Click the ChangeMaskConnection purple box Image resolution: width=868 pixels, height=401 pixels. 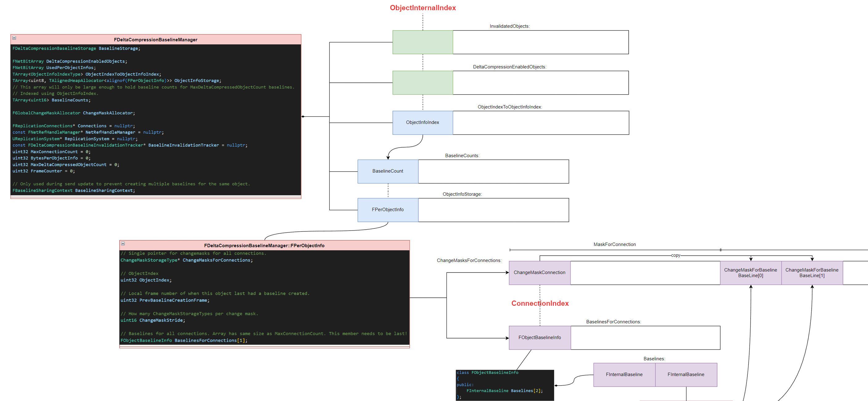539,273
